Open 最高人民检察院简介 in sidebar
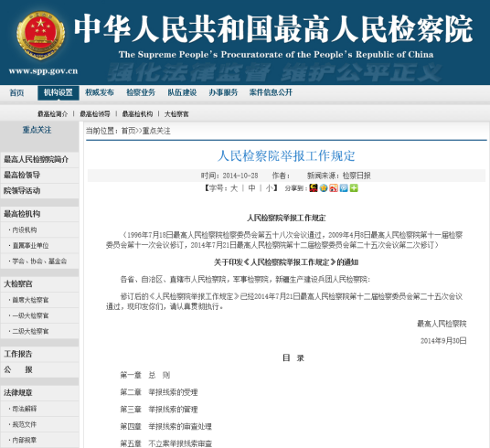 pyautogui.click(x=39, y=159)
